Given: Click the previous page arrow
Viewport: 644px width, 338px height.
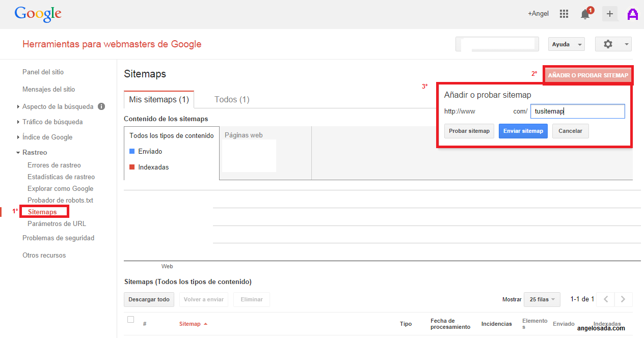Looking at the screenshot, I should coord(606,299).
